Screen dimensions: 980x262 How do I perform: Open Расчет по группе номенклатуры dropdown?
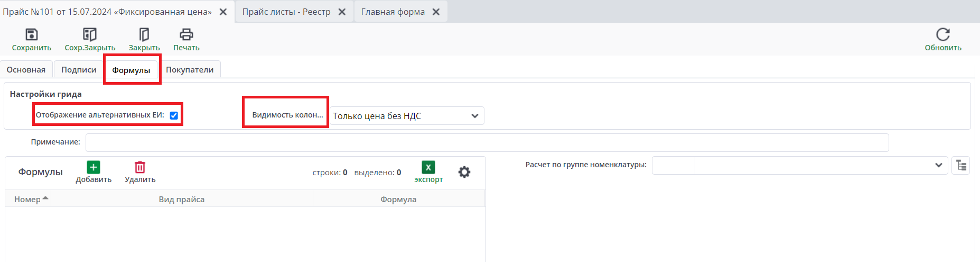938,165
